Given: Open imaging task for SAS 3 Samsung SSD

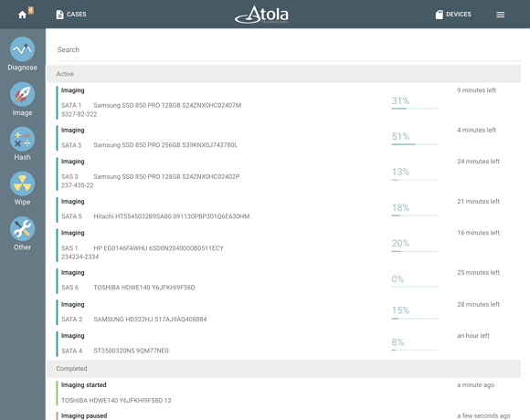Looking at the screenshot, I should point(288,173).
